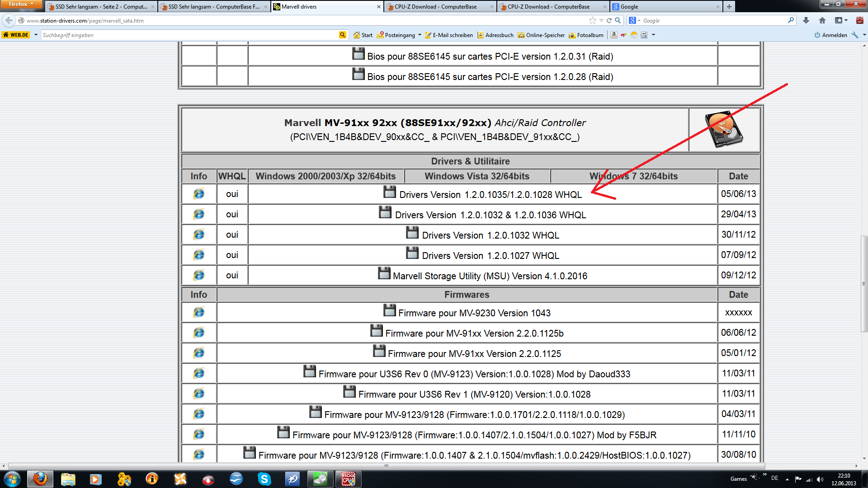The width and height of the screenshot is (868, 488).
Task: Click the WEB.DE toolbar search button
Action: tap(342, 35)
